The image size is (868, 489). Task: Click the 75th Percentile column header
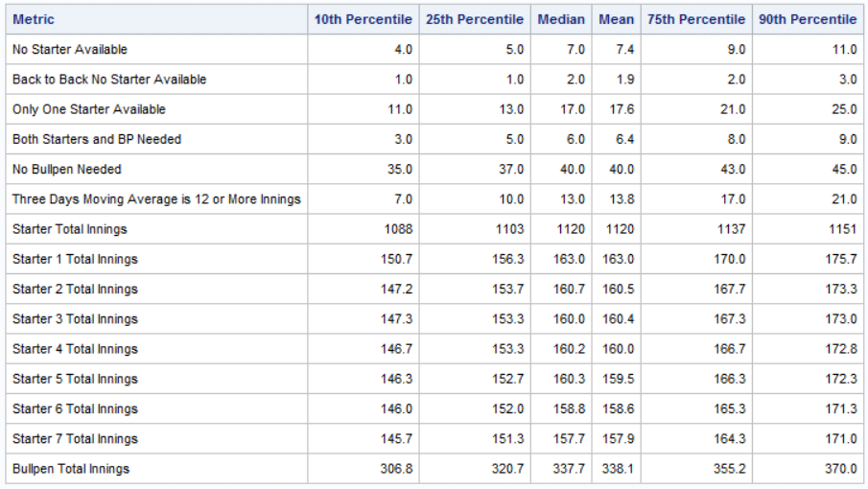click(x=696, y=19)
